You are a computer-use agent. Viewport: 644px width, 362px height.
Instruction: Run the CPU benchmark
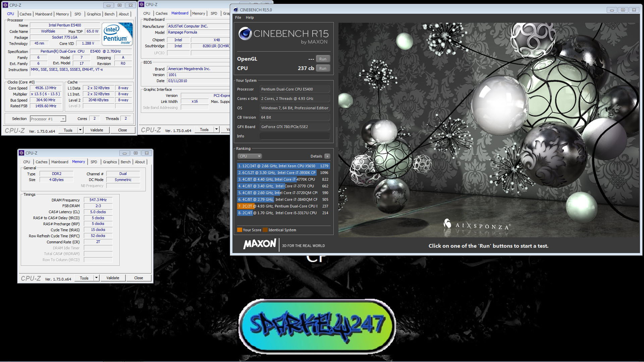pos(323,68)
